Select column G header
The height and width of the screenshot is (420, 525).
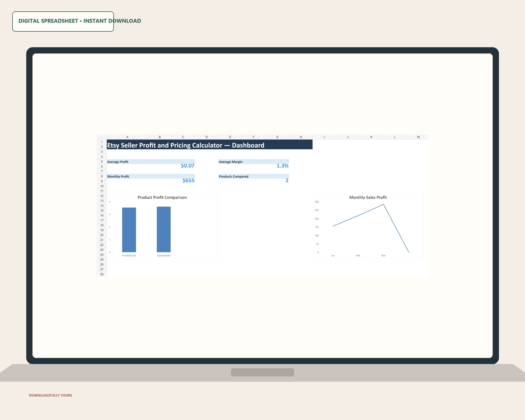[277, 137]
